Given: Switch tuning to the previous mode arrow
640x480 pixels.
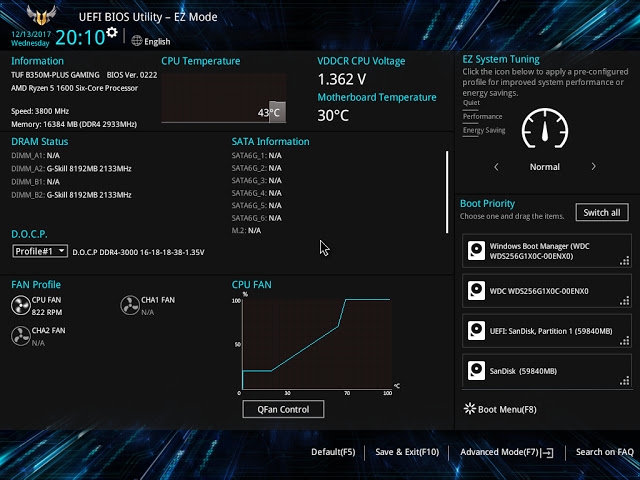Looking at the screenshot, I should 496,167.
